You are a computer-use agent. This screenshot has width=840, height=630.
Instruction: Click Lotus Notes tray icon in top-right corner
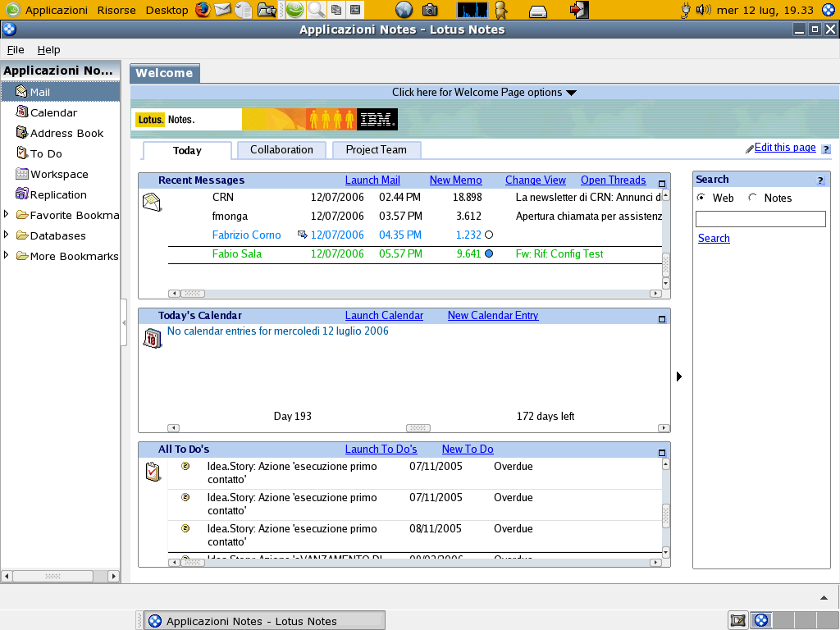coord(829,10)
